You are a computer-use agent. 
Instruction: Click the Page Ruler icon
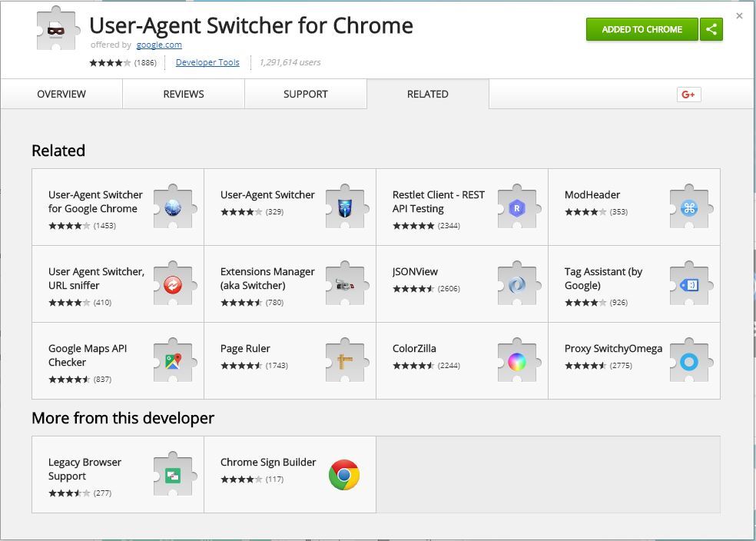(x=346, y=360)
